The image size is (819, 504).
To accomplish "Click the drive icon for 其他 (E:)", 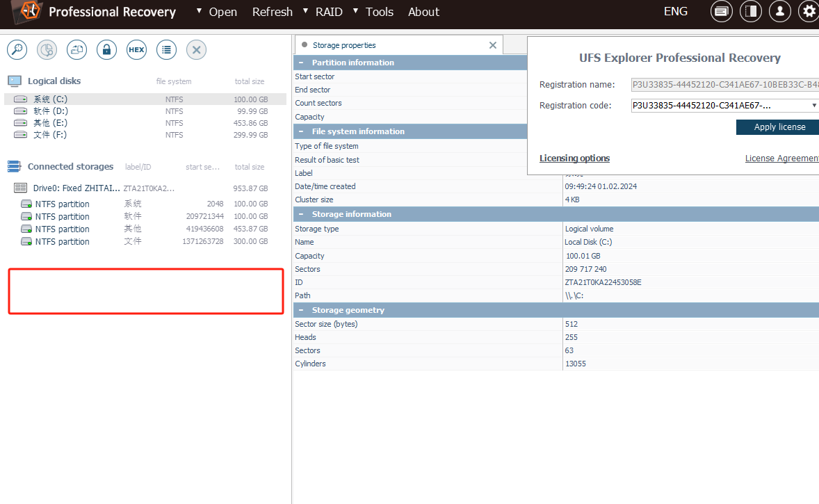I will point(20,123).
